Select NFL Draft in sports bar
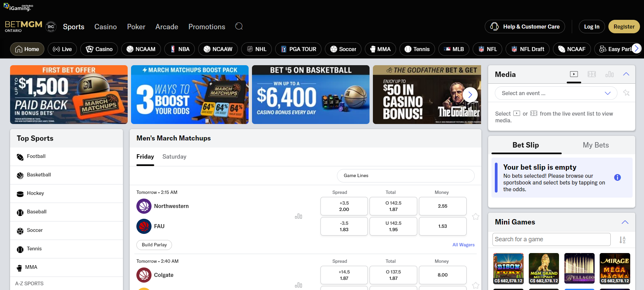 point(527,49)
